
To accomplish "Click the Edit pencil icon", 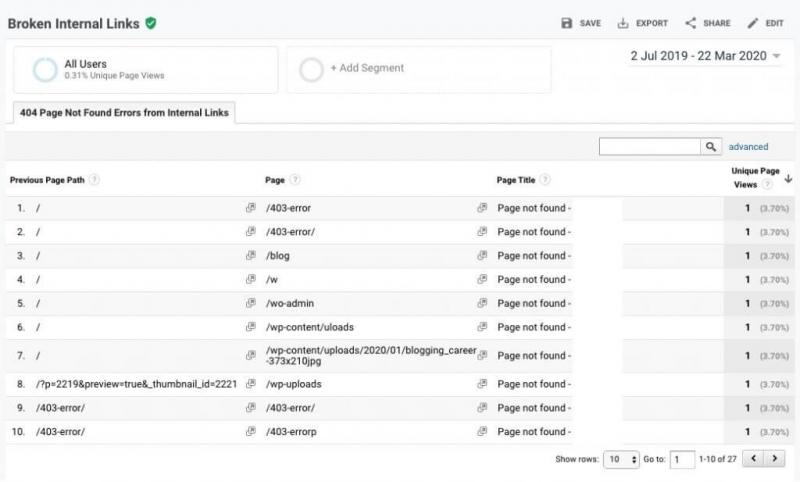I will coord(753,23).
